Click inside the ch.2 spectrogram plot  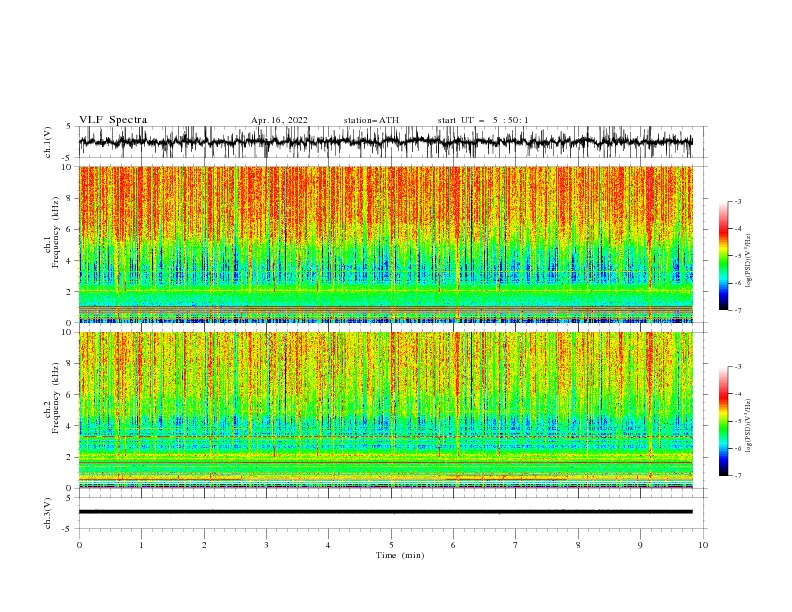(386, 410)
